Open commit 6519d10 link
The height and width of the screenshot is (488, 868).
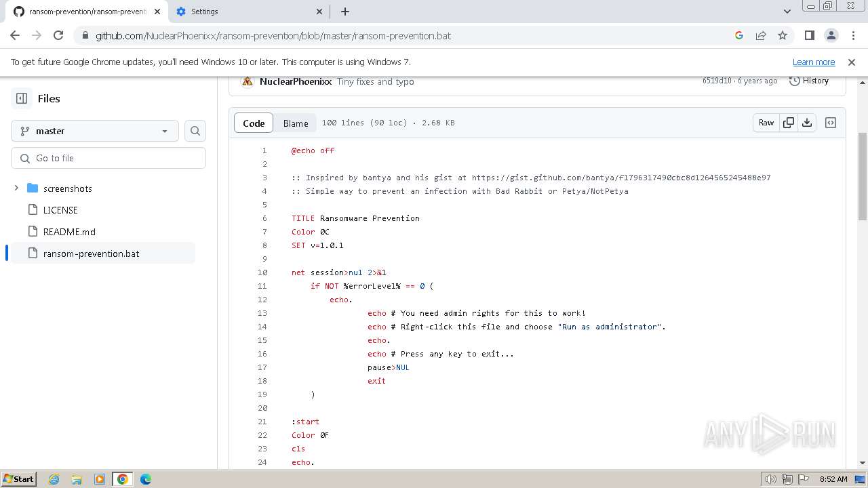(717, 81)
